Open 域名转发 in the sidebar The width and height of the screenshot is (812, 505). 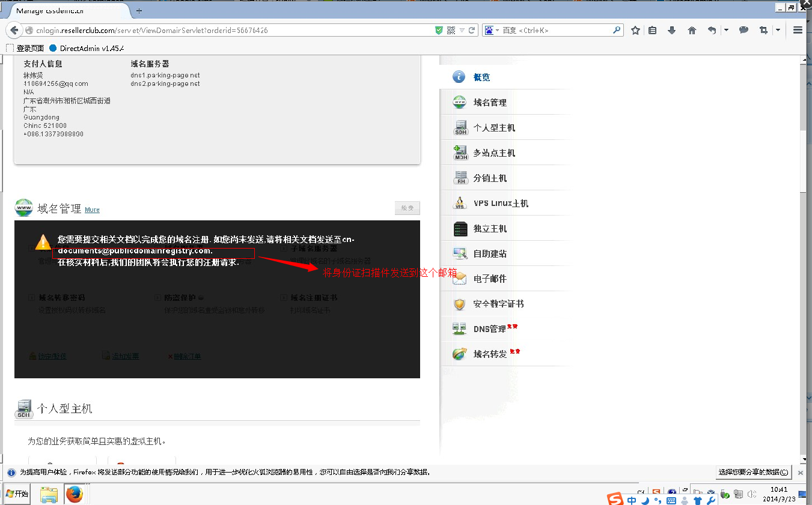pos(505,354)
